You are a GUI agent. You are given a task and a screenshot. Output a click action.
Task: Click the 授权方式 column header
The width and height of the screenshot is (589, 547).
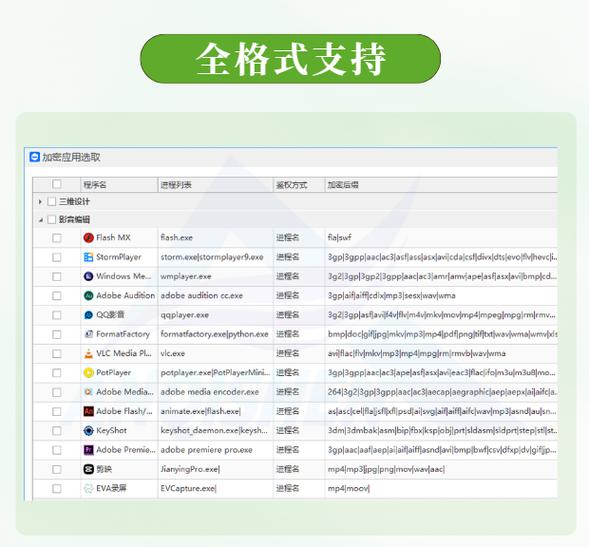pyautogui.click(x=299, y=185)
